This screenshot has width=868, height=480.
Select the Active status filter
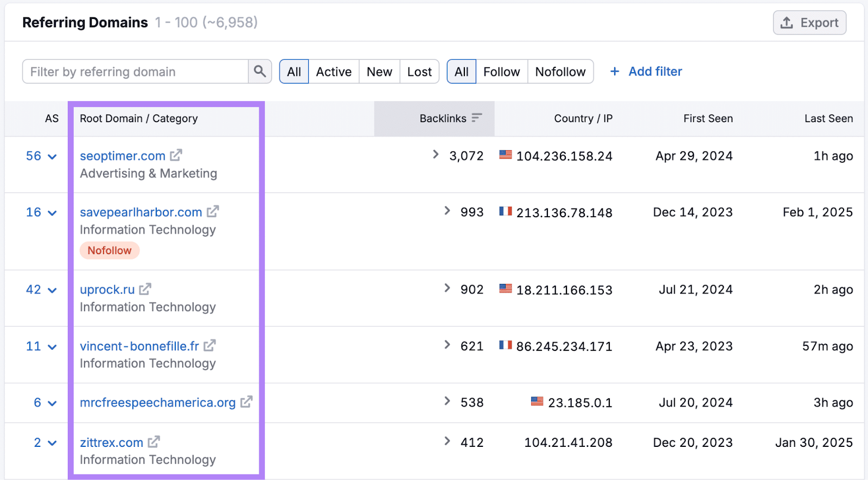[334, 72]
